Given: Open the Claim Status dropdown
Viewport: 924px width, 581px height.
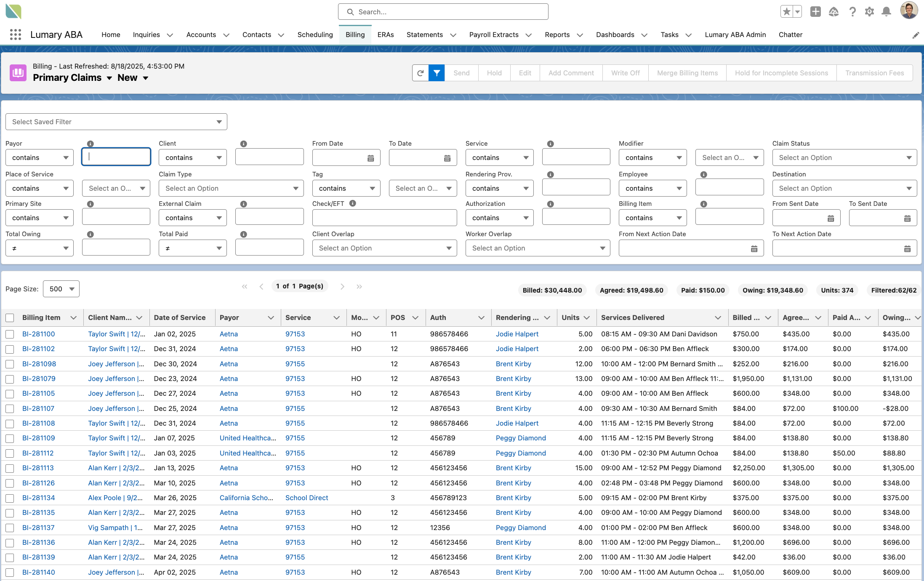Looking at the screenshot, I should pyautogui.click(x=844, y=157).
